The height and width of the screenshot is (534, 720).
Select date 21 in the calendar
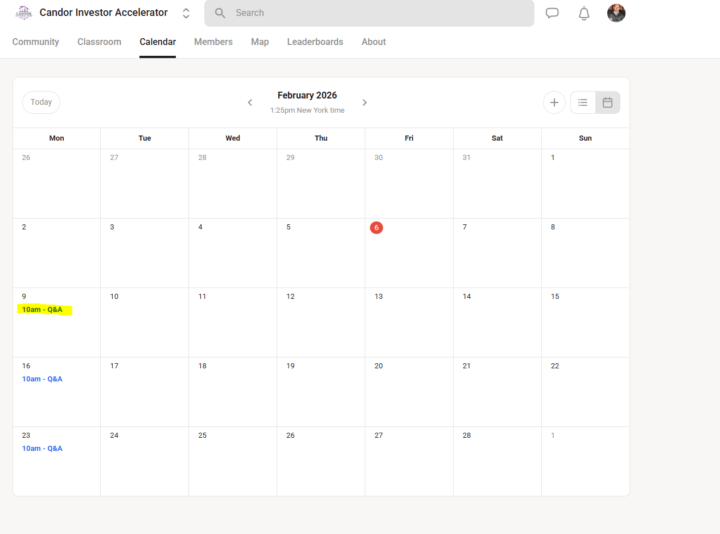coord(467,366)
